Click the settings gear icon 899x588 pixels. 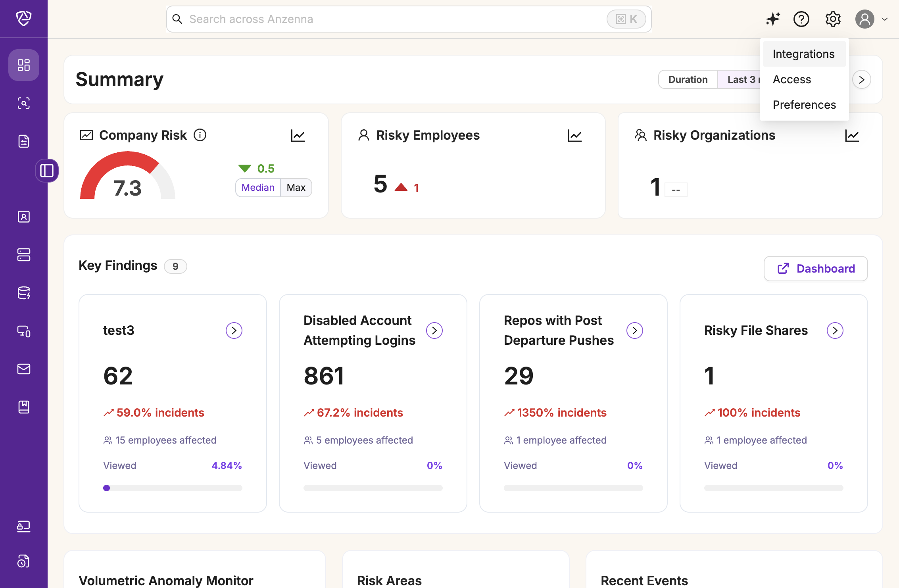(x=833, y=19)
